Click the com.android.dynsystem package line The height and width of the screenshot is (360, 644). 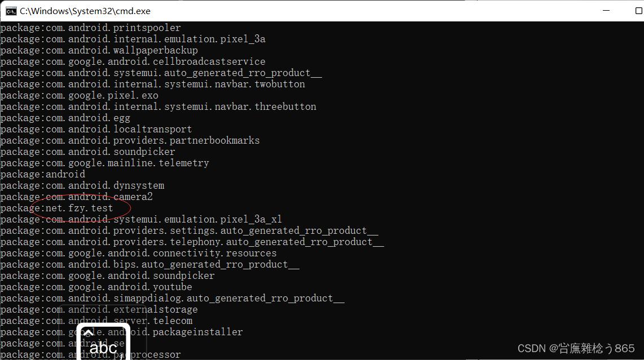(82, 185)
